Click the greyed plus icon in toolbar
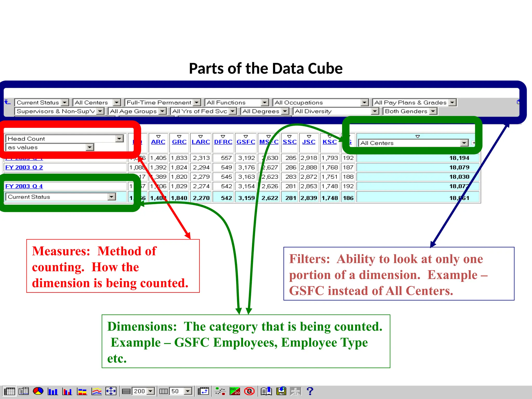 tap(296, 391)
